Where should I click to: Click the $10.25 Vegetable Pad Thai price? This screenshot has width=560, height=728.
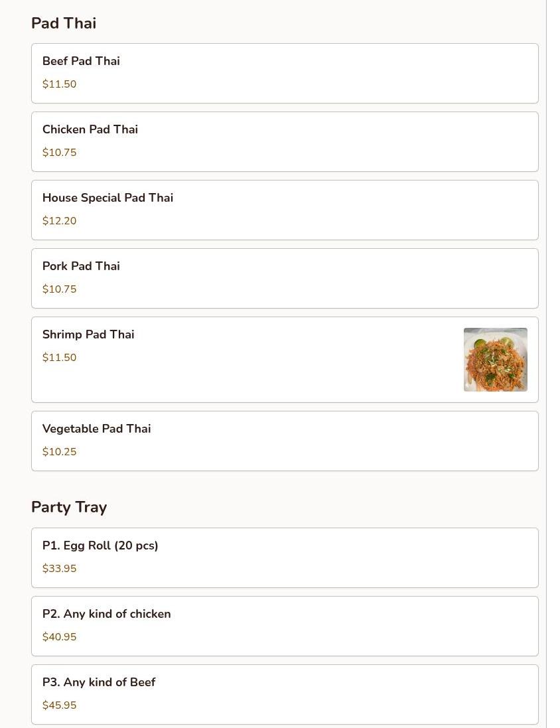coord(60,452)
